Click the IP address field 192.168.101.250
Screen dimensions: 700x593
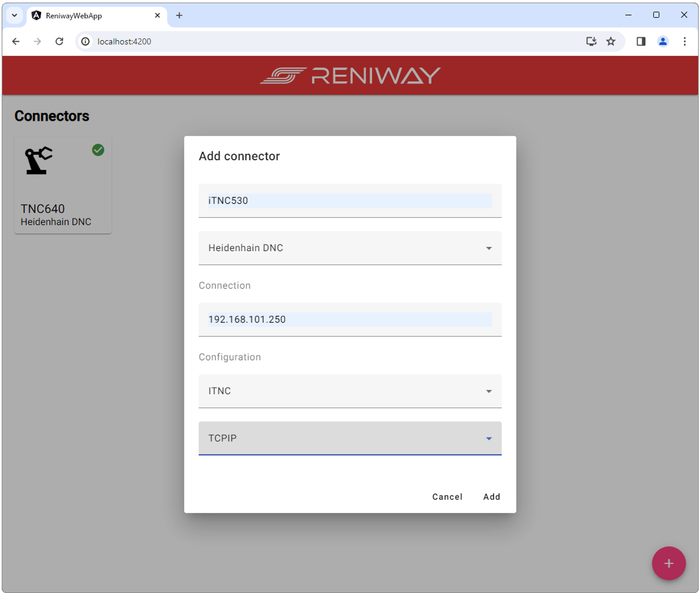tap(350, 319)
